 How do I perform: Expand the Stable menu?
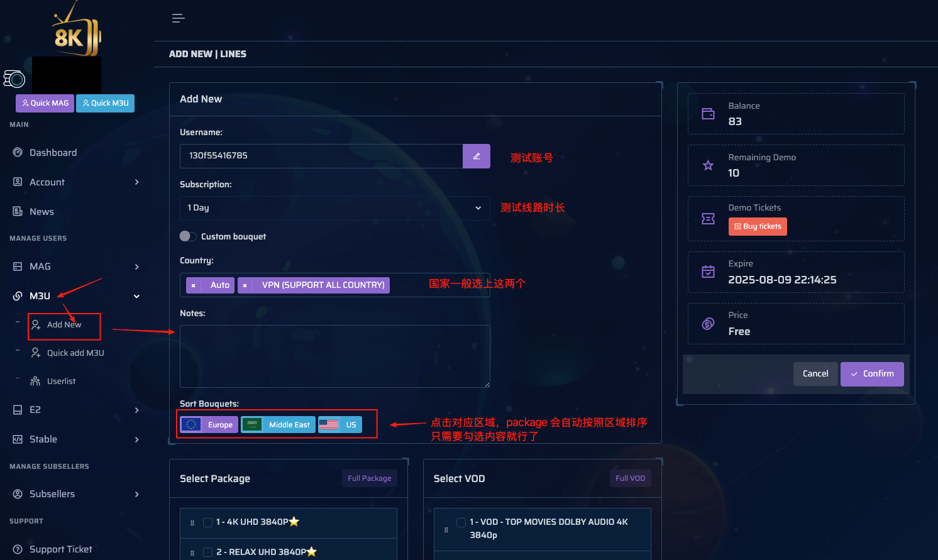click(x=75, y=439)
